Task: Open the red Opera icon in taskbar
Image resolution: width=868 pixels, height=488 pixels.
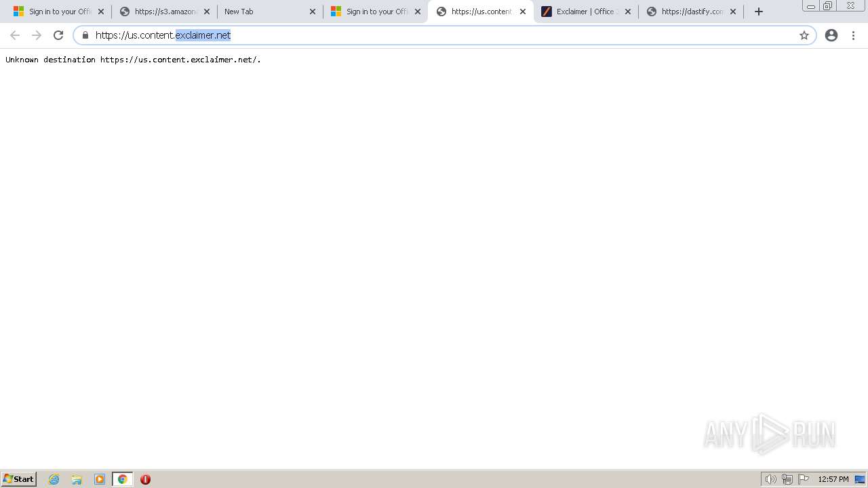Action: click(x=145, y=479)
